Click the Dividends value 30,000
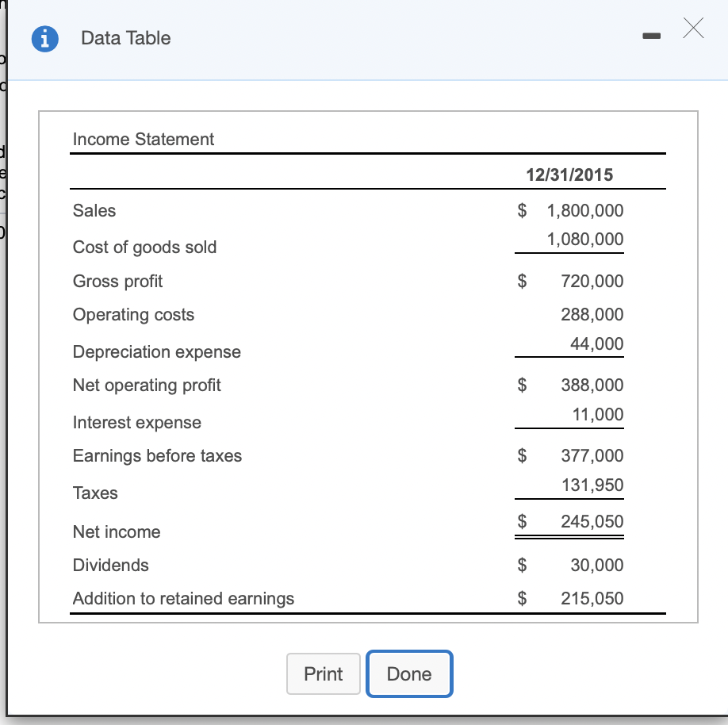 (596, 566)
